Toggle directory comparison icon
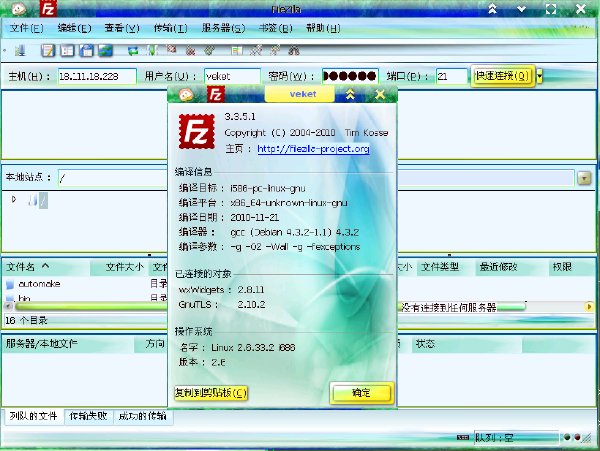 [256, 50]
